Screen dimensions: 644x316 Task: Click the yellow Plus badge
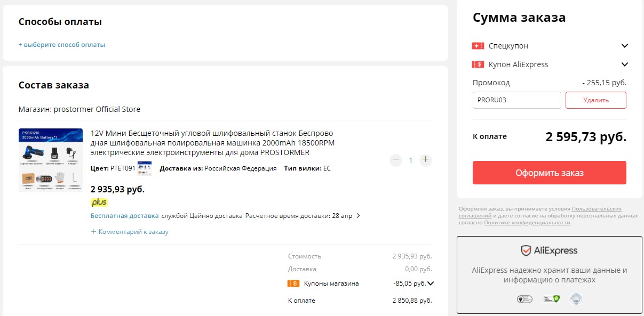point(99,202)
